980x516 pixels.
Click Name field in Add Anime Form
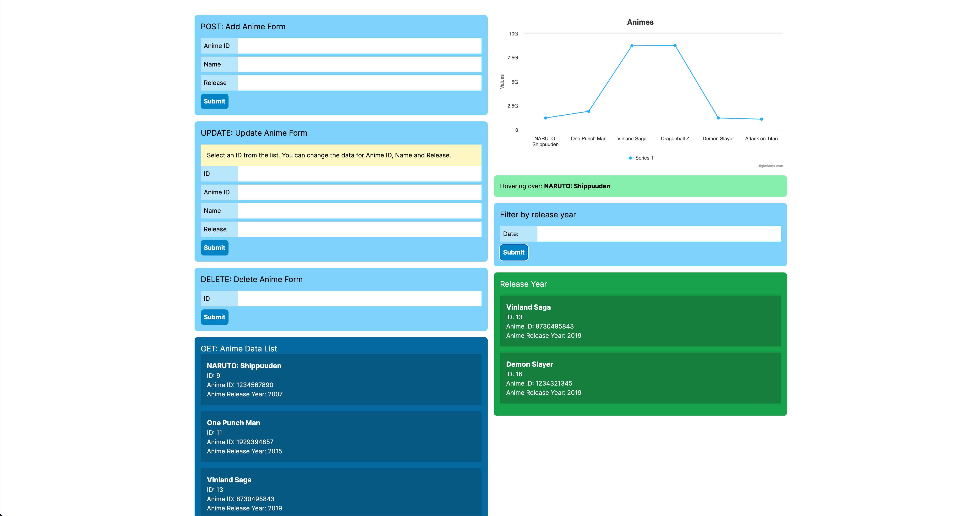[x=359, y=64]
